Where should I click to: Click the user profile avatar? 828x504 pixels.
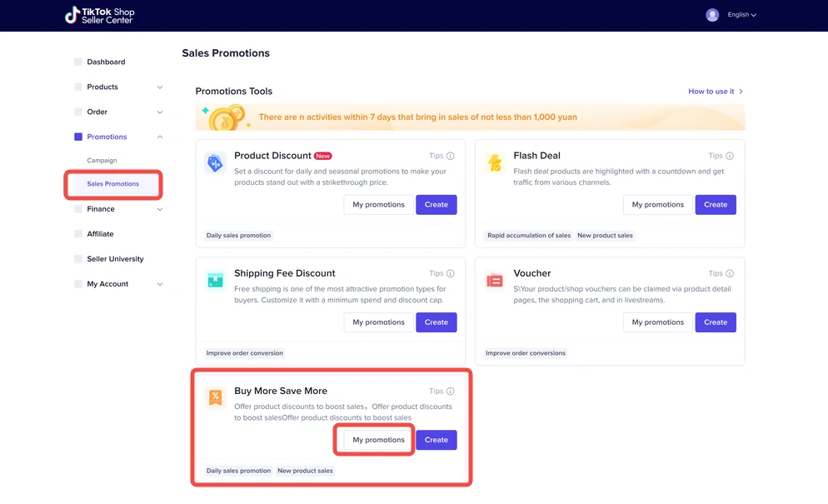pos(712,15)
